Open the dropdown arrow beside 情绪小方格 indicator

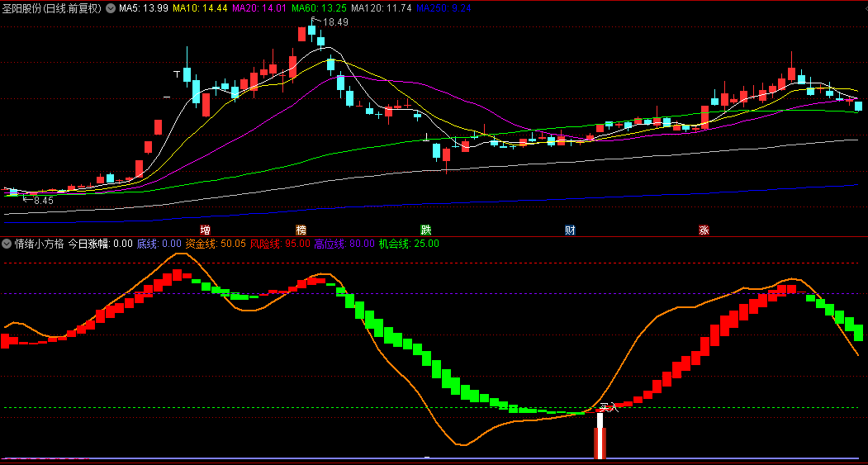(7, 244)
